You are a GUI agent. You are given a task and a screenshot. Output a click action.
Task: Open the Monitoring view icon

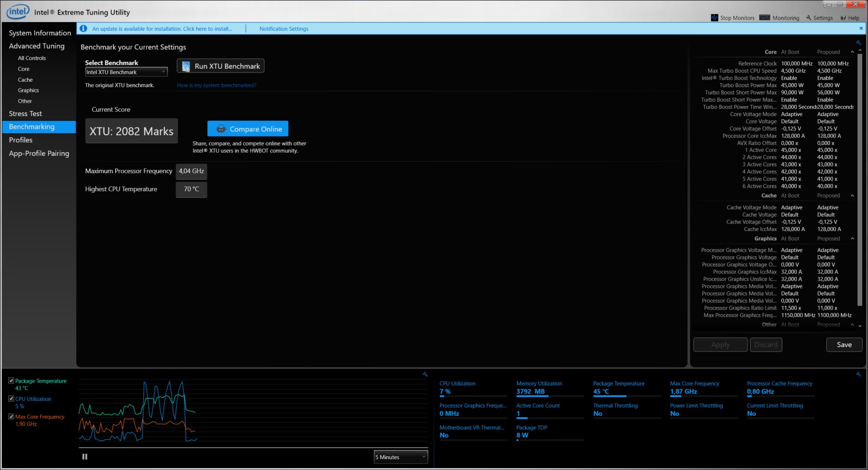pyautogui.click(x=764, y=18)
